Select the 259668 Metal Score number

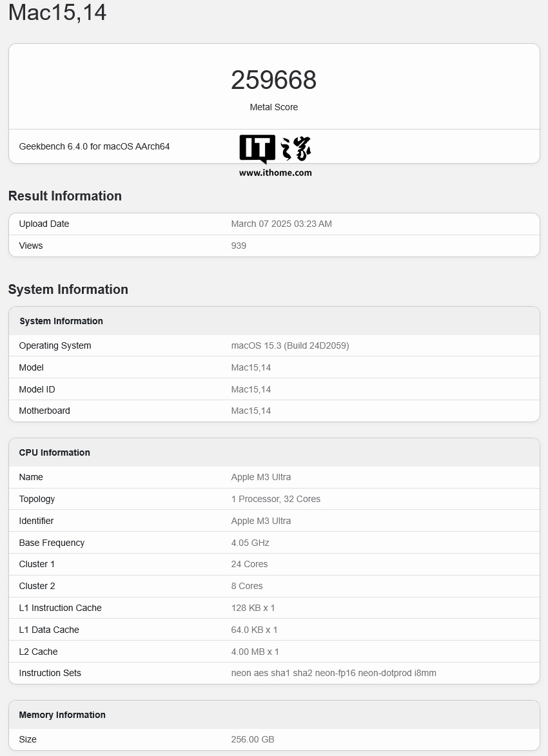(273, 80)
